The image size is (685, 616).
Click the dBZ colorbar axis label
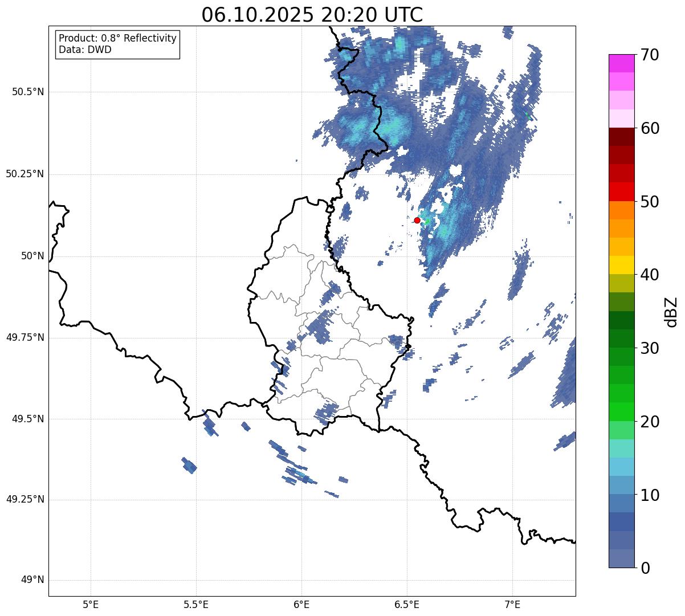(671, 311)
